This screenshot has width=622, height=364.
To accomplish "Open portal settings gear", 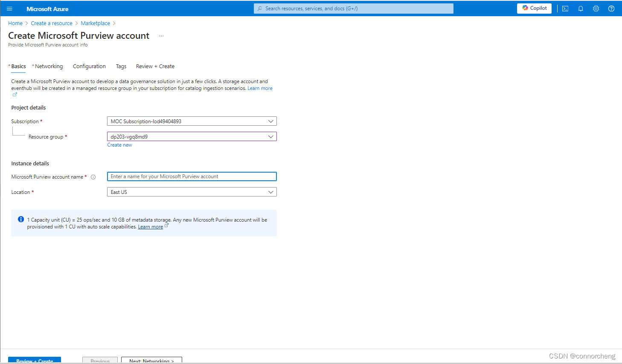I will [596, 9].
